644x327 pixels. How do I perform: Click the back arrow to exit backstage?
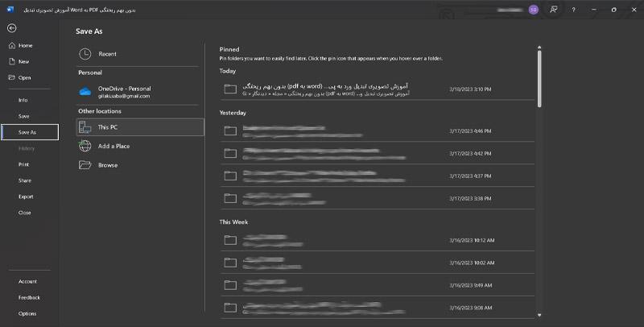click(x=11, y=27)
